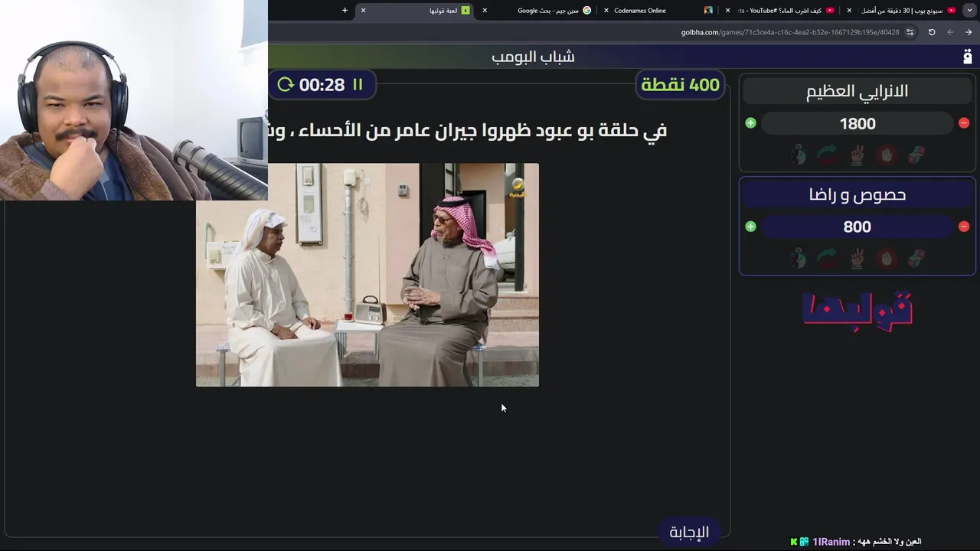Screen dimensions: 980x551
Task: Open a new browser tab
Action: pyautogui.click(x=345, y=11)
